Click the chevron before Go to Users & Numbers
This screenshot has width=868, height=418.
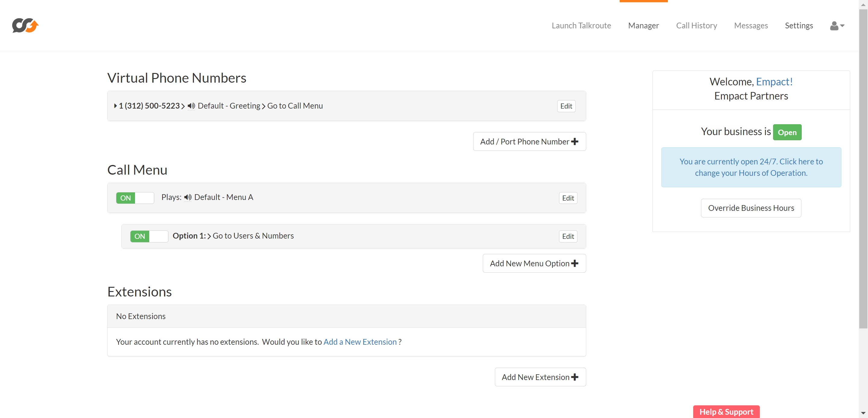pyautogui.click(x=209, y=236)
